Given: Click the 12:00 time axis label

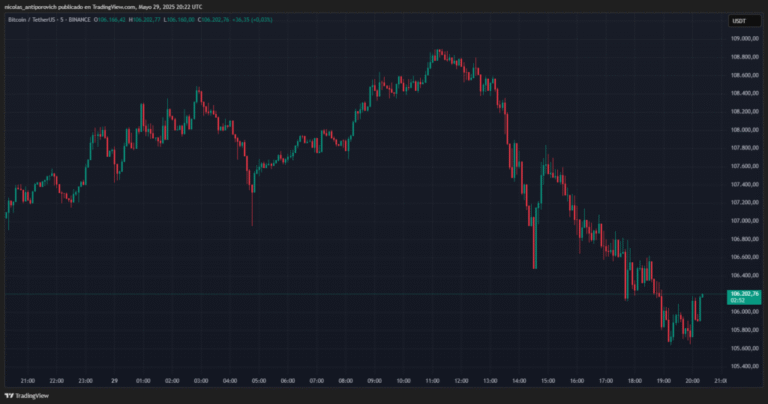Looking at the screenshot, I should coord(461,381).
